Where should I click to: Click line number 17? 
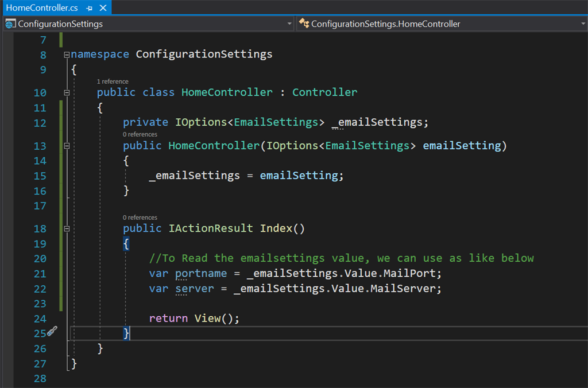pos(40,206)
